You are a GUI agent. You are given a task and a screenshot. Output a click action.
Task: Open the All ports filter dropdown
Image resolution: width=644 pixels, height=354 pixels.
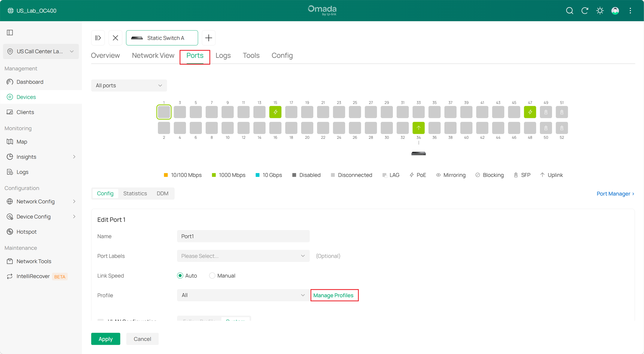click(x=129, y=85)
